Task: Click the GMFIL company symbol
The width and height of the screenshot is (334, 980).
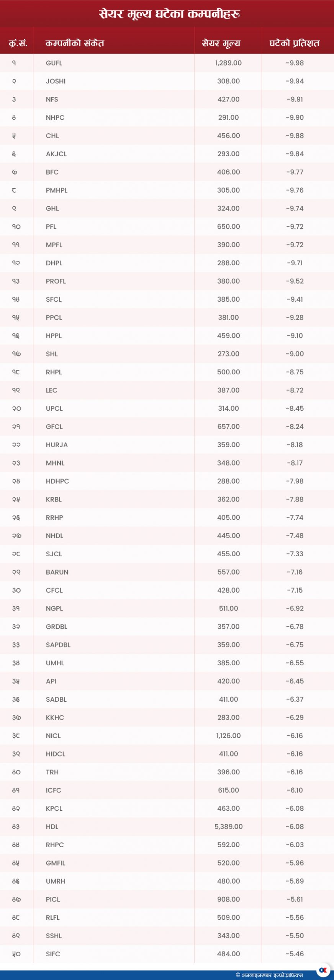Action: [x=56, y=863]
